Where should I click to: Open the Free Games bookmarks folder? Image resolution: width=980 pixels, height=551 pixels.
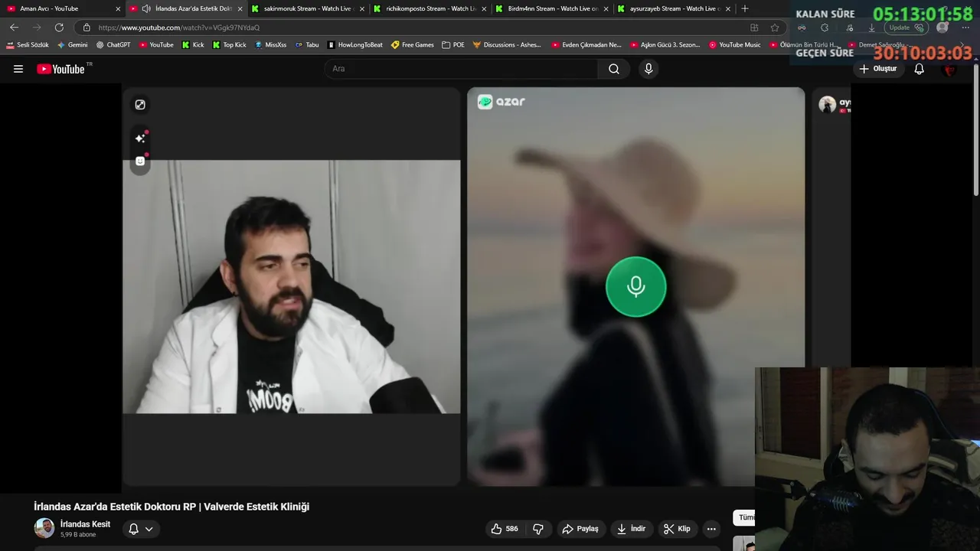413,45
